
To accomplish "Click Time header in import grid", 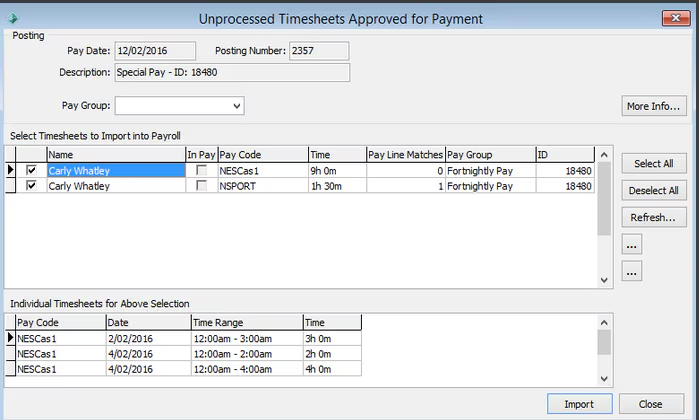I will click(x=337, y=155).
